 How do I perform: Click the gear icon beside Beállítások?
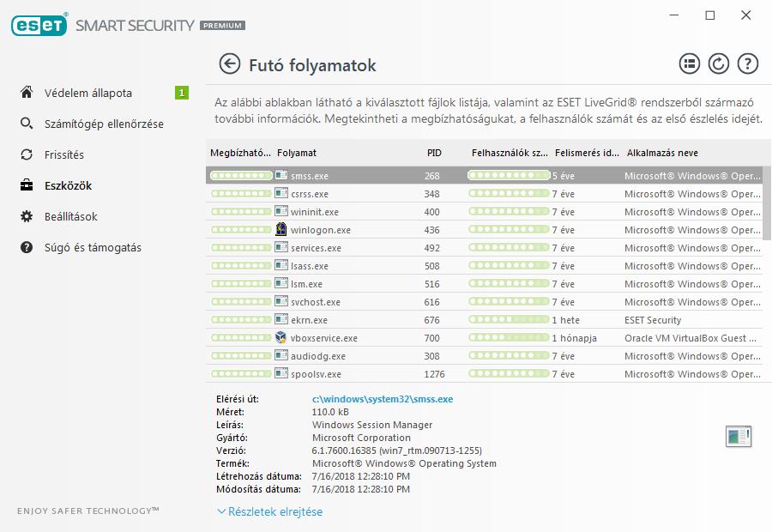click(27, 216)
